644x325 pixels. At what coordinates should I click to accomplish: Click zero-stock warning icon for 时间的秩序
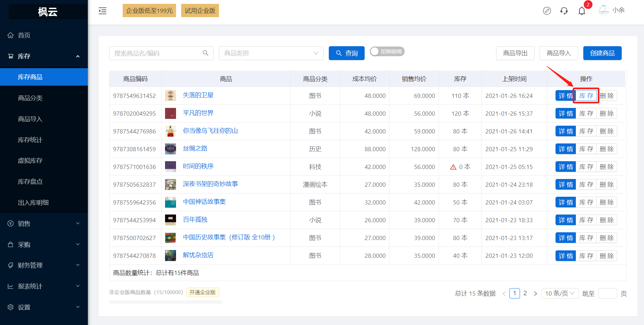point(453,167)
